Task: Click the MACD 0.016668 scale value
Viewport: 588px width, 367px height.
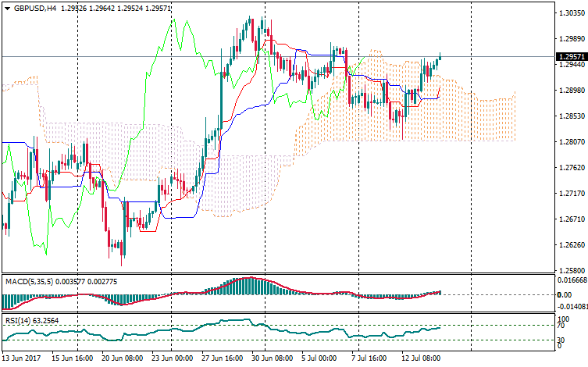Action: point(569,280)
